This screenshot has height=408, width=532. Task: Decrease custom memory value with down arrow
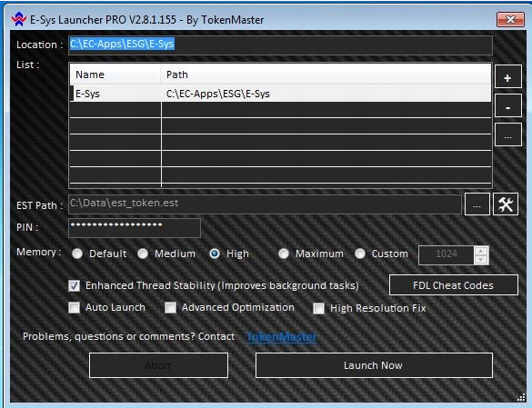[481, 260]
